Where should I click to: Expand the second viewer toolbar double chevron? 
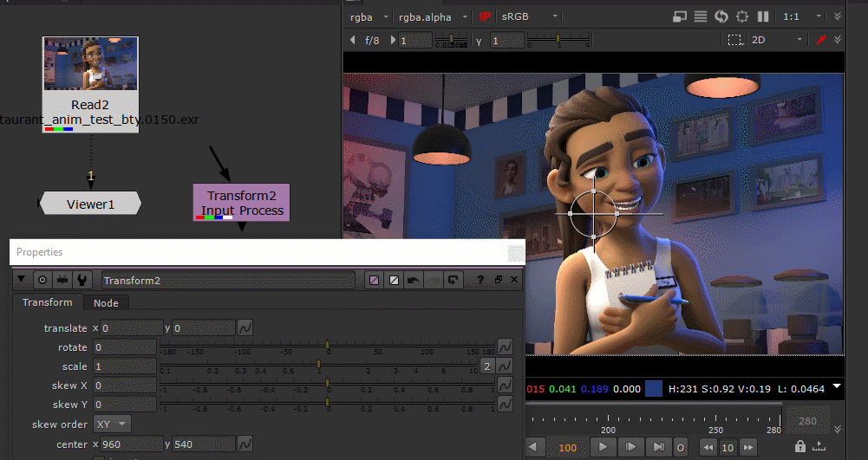coord(837,40)
